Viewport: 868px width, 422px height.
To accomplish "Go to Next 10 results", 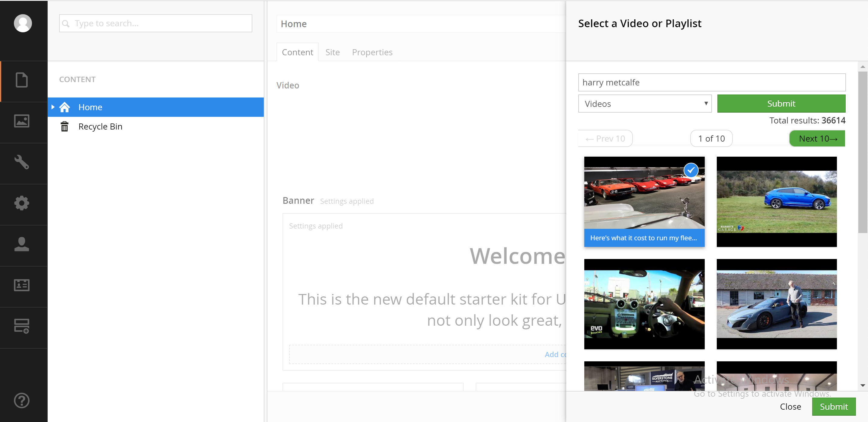I will (x=817, y=139).
